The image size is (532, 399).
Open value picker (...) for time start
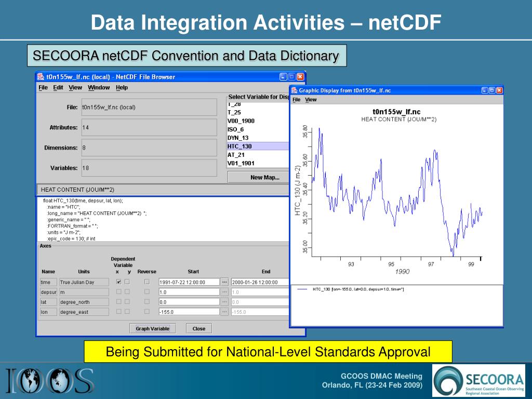coord(224,282)
